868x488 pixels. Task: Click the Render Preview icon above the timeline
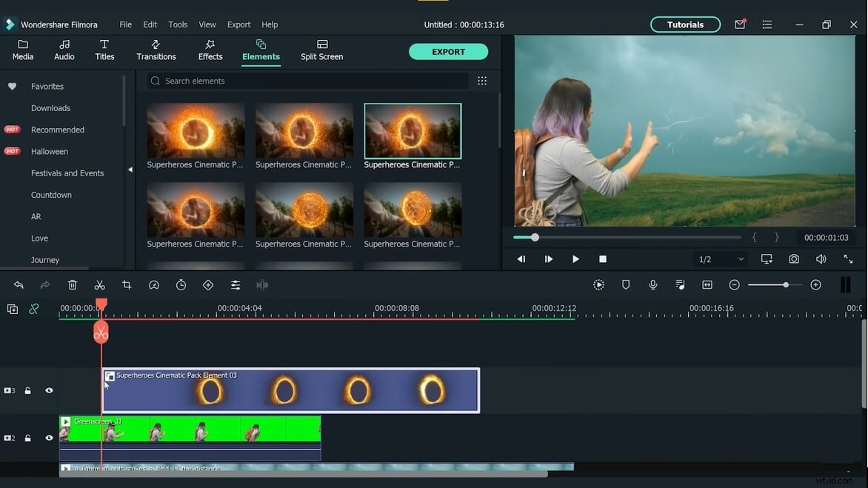598,284
